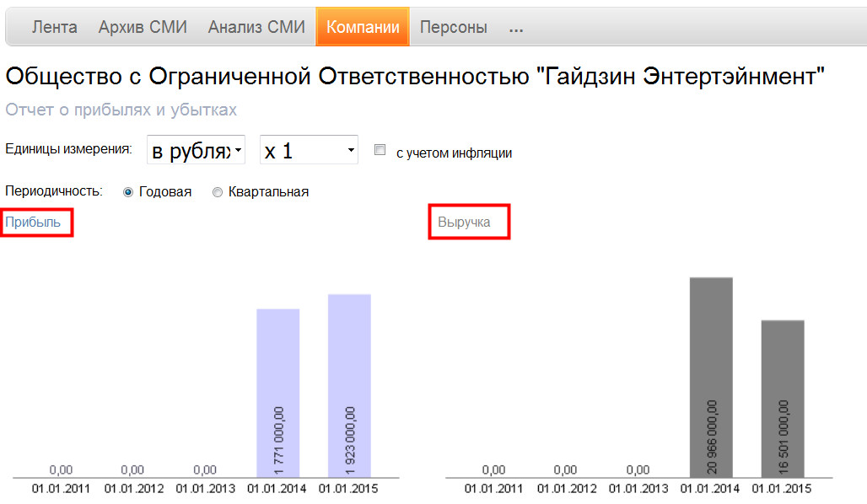Click 01.01.2014 date under the revenue chart
Image resolution: width=867 pixels, height=504 pixels.
pyautogui.click(x=710, y=489)
